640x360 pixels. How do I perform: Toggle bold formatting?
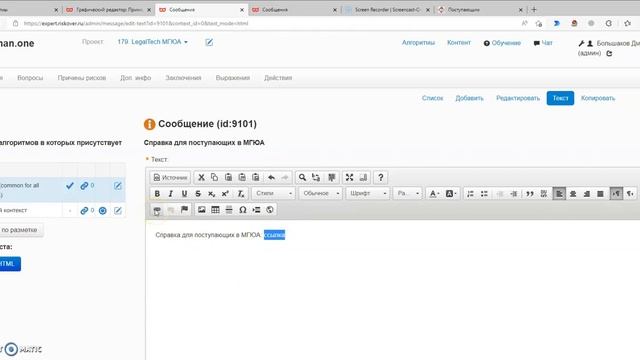point(157,193)
